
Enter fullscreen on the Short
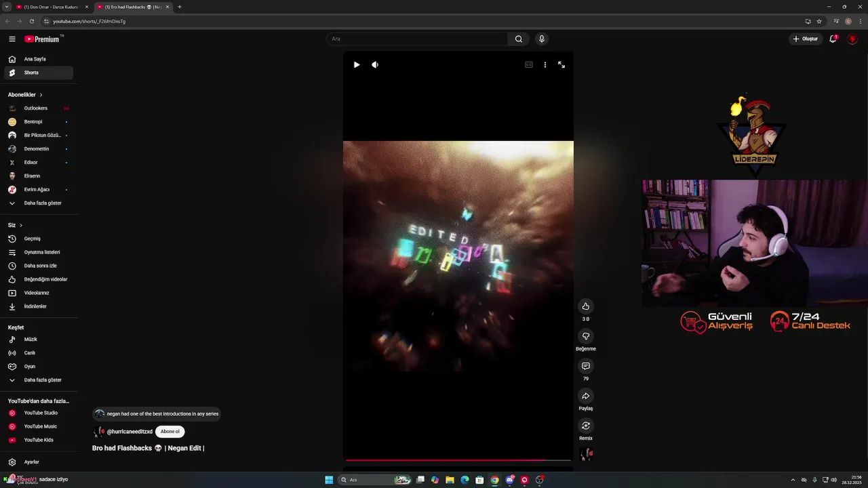point(561,64)
